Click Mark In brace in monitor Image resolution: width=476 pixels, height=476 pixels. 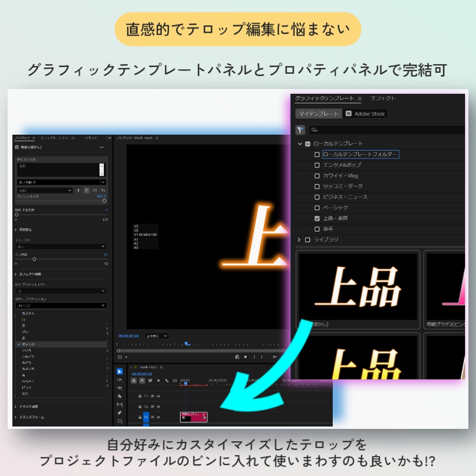click(x=254, y=357)
